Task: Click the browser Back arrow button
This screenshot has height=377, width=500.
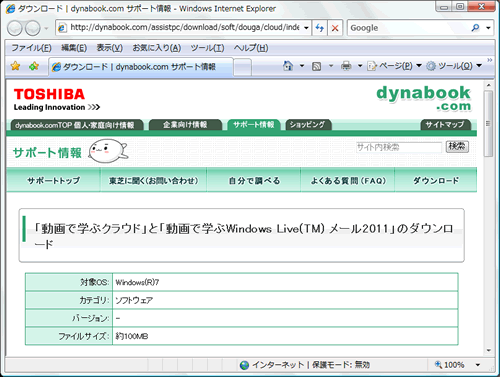Action: click(15, 28)
